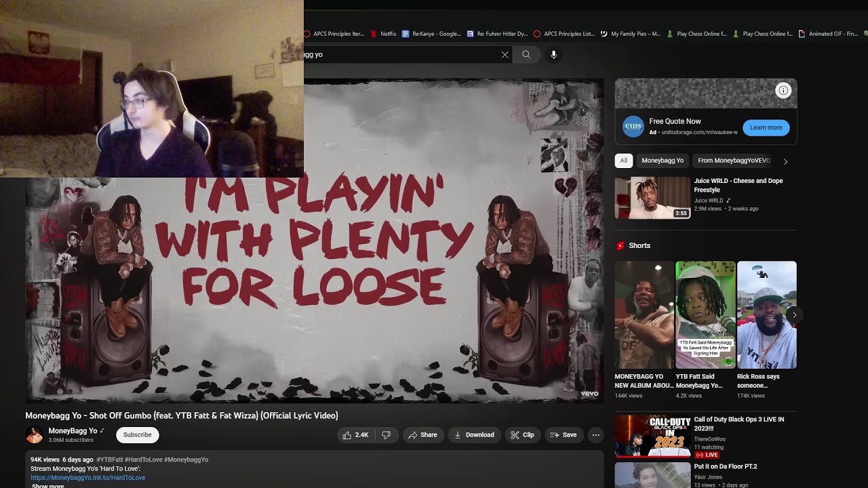Viewport: 868px width, 488px height.
Task: Download the video
Action: tap(474, 435)
